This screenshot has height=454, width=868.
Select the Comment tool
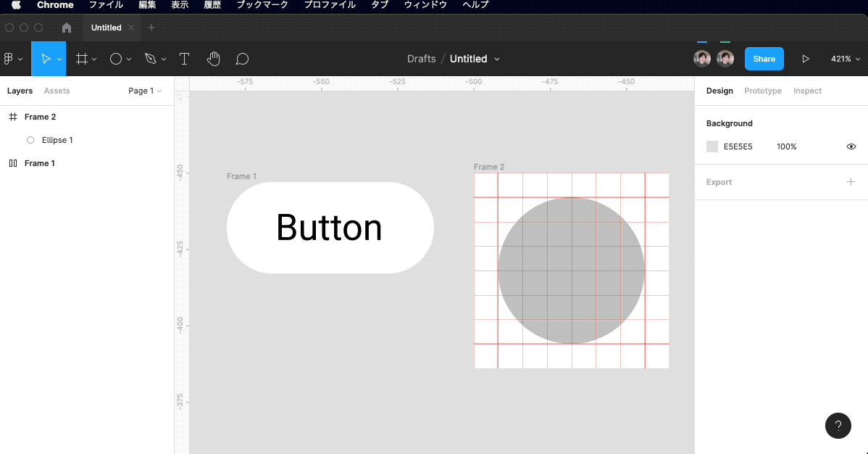[242, 59]
